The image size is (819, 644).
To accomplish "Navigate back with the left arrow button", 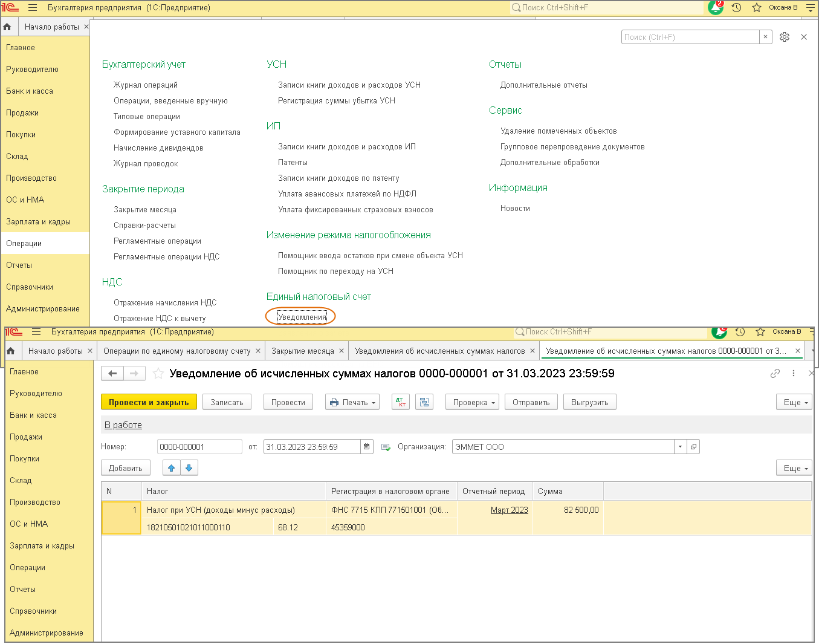I will pos(112,374).
